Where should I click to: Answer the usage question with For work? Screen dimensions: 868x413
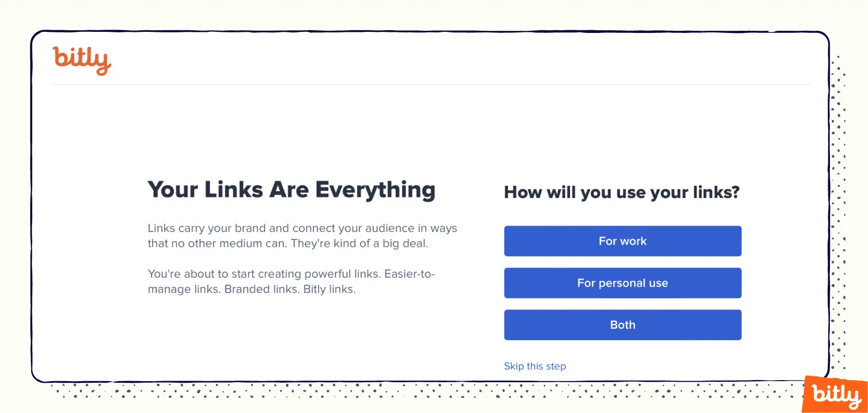click(622, 241)
